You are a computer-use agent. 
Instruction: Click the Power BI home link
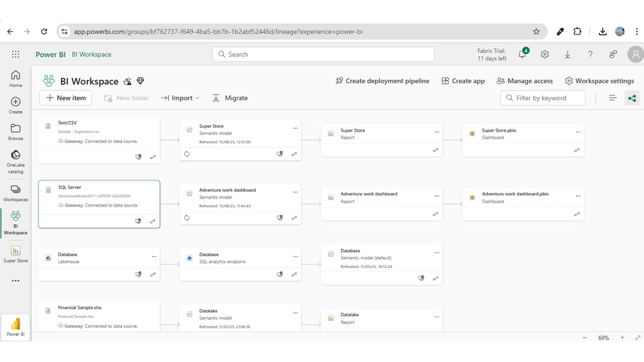(x=50, y=54)
